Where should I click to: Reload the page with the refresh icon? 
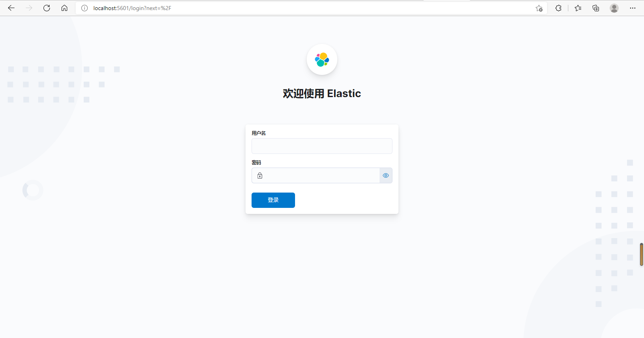(x=47, y=8)
